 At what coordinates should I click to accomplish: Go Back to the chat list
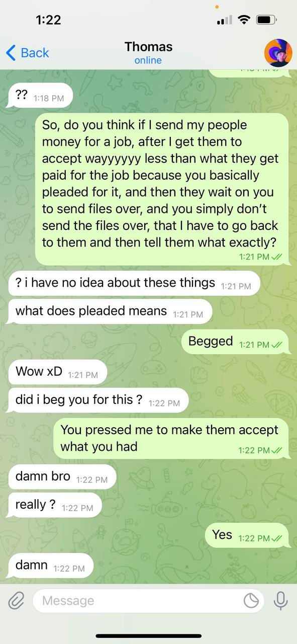[x=28, y=53]
